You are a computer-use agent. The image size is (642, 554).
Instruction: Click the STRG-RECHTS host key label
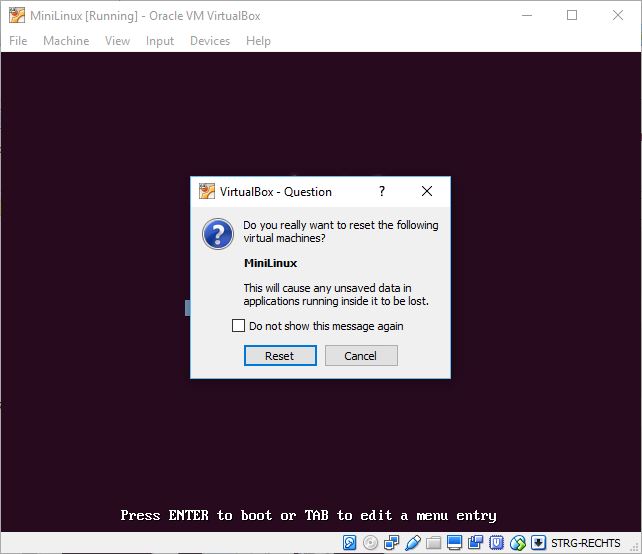pyautogui.click(x=585, y=543)
